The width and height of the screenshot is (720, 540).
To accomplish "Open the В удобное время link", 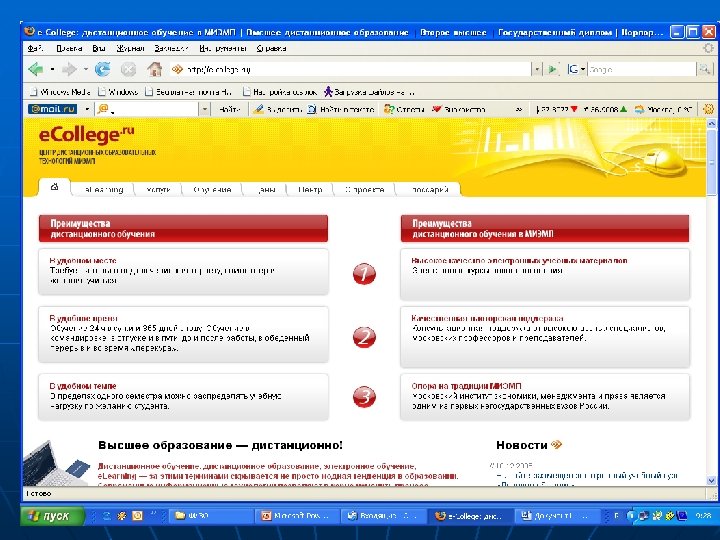I will (84, 318).
